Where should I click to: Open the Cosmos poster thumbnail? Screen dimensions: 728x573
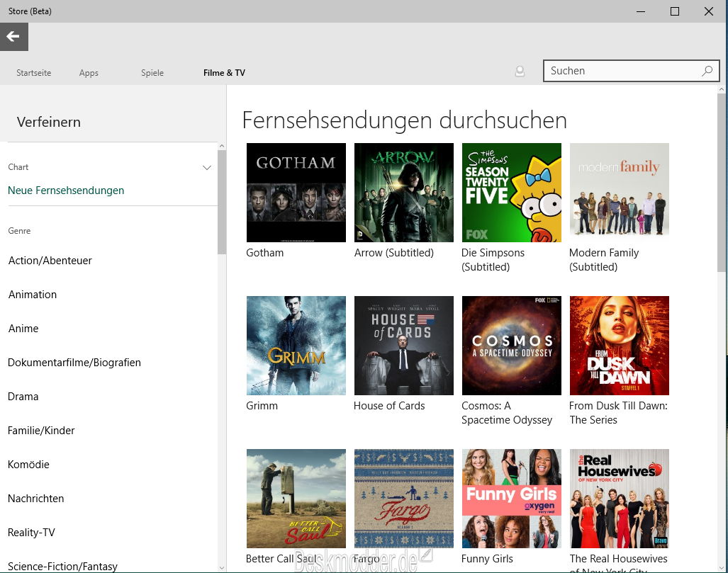click(512, 346)
